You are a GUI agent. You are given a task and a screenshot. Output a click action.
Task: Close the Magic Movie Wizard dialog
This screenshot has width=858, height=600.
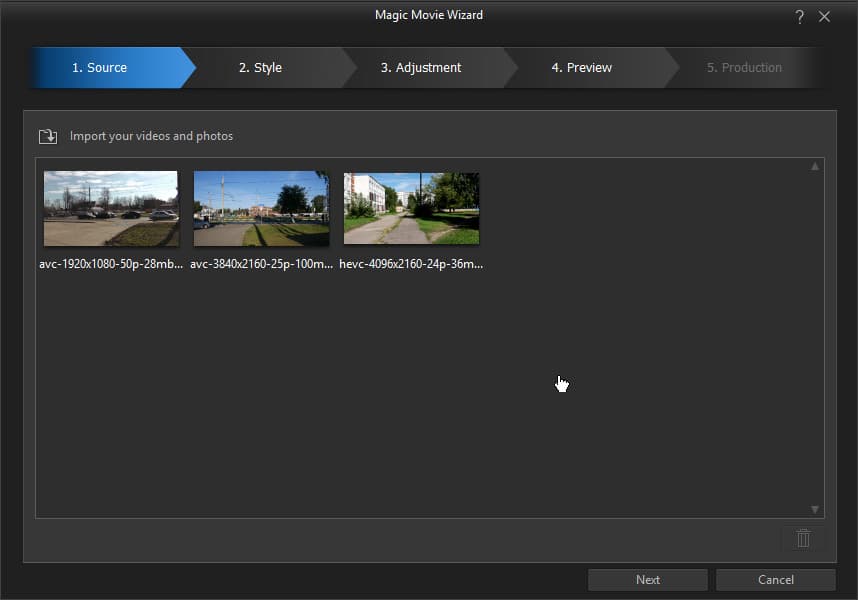click(x=824, y=17)
